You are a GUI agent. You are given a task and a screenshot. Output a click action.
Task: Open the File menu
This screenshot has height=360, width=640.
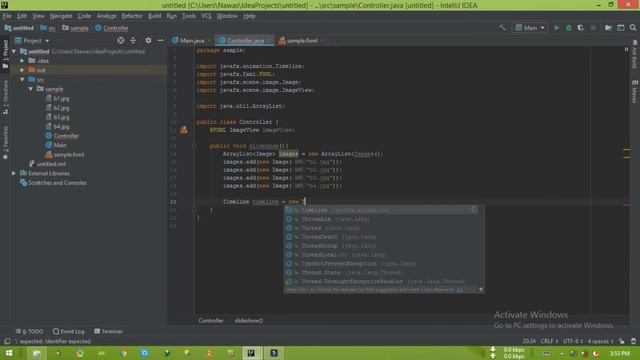click(7, 16)
